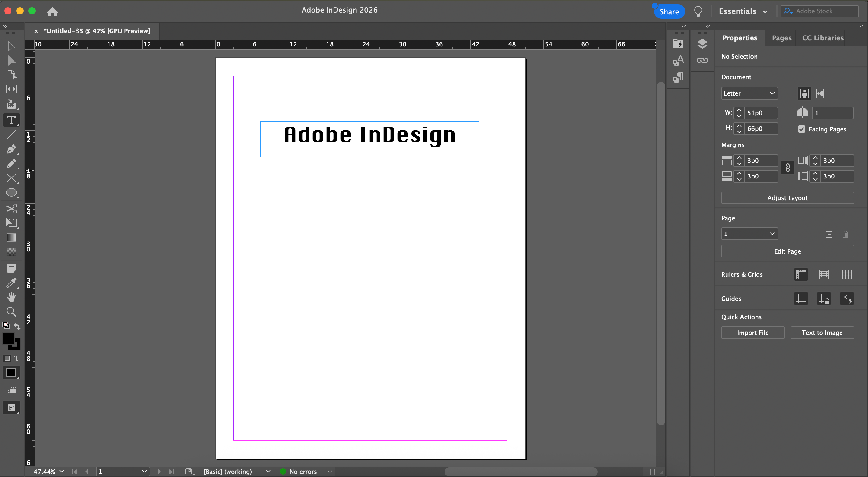Select the Eyedropper tool

(11, 283)
